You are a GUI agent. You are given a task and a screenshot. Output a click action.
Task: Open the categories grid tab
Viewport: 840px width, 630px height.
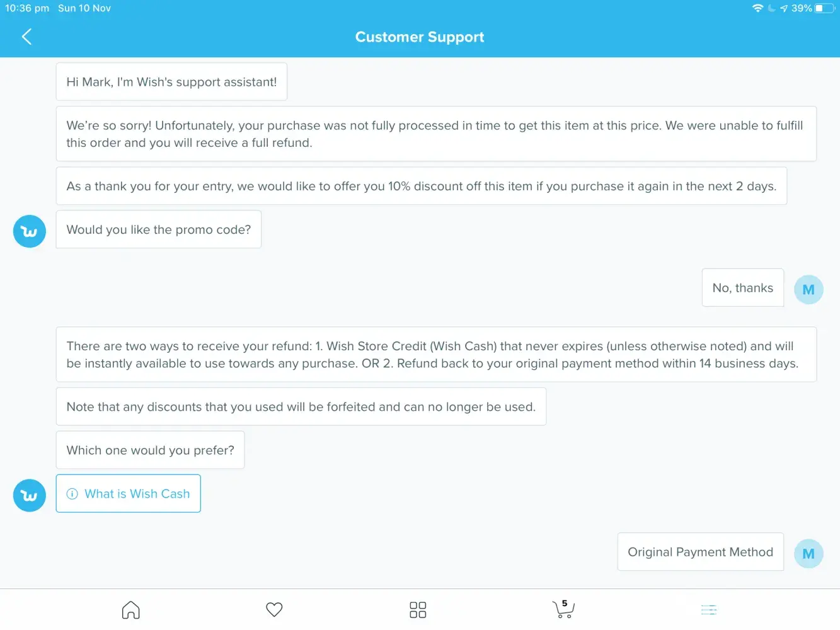418,610
